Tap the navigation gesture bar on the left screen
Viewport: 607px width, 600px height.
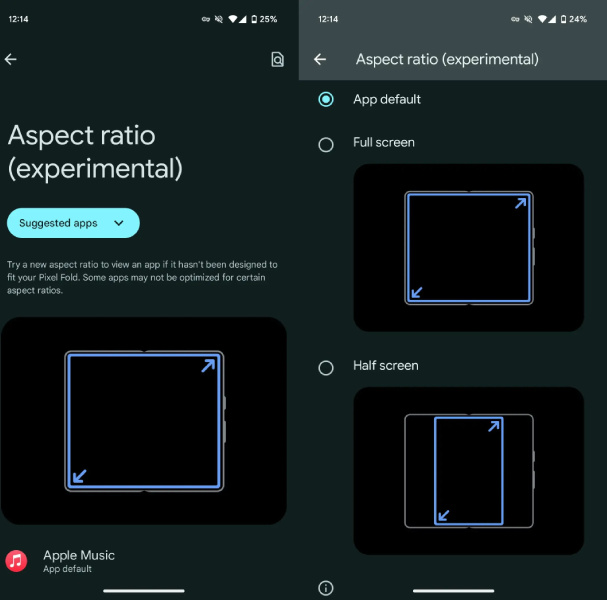[x=144, y=591]
